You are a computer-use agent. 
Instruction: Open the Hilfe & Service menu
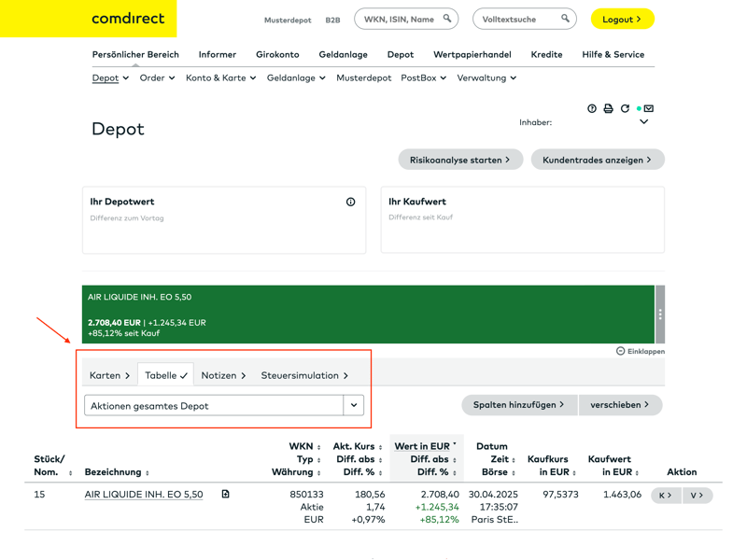[x=613, y=54]
